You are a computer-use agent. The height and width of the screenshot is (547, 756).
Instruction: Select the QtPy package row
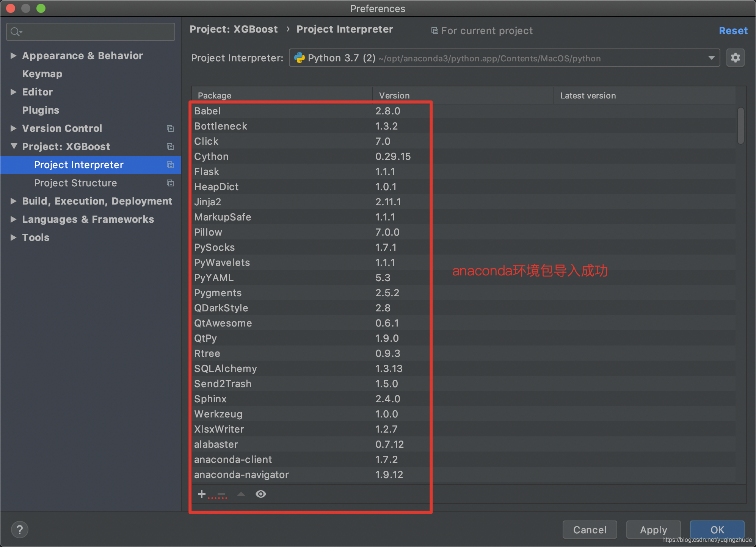pos(463,338)
